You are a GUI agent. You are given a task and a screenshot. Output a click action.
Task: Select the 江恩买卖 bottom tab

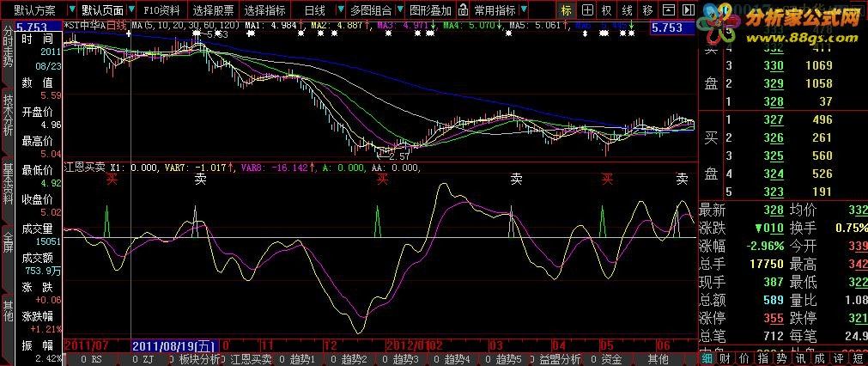247,359
